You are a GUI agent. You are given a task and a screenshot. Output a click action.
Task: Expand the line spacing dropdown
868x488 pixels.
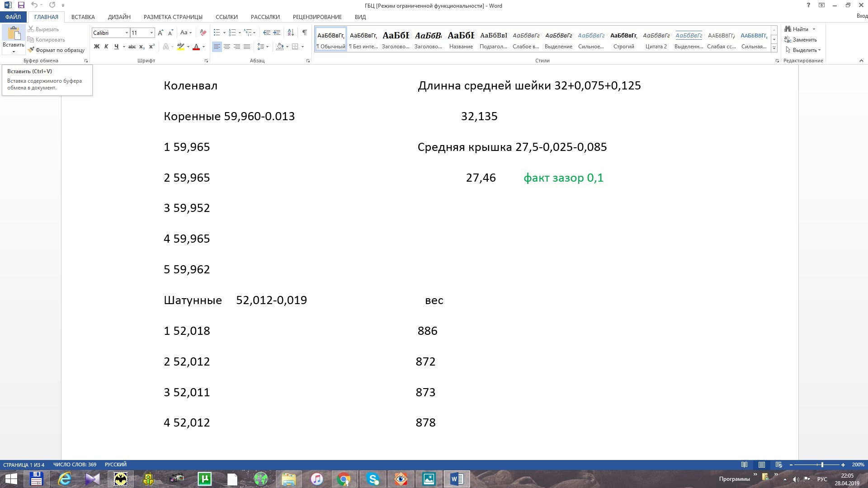(x=268, y=47)
